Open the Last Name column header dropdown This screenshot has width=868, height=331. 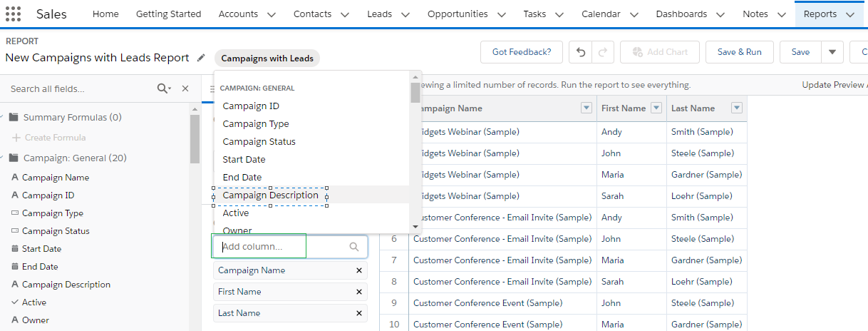tap(737, 108)
